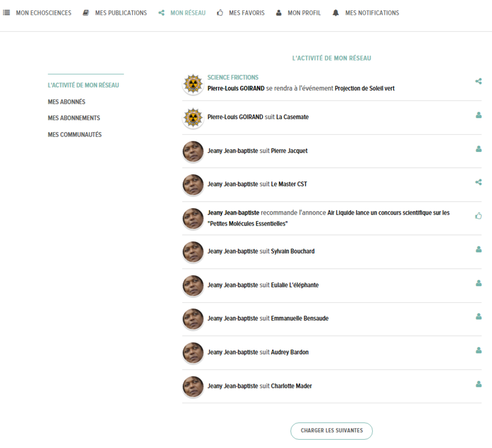Click Pierre-Louis Goirand's avatar on La Casemate row

(x=193, y=117)
